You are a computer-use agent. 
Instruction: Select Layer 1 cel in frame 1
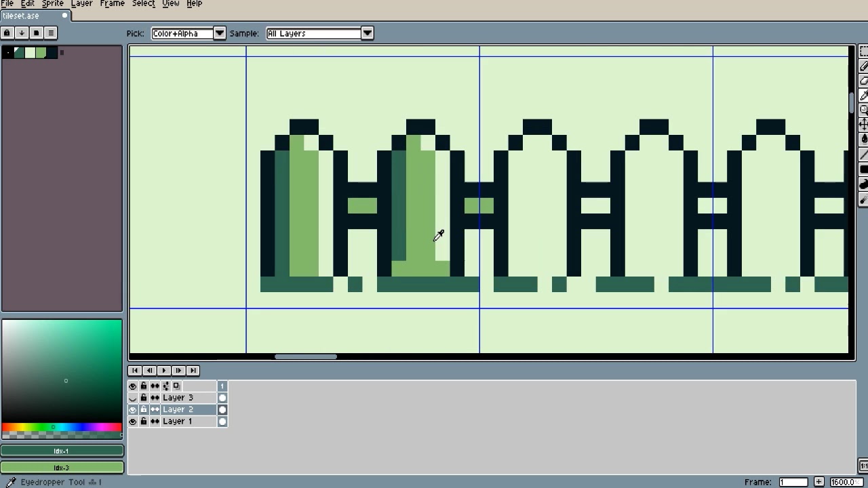pos(222,422)
